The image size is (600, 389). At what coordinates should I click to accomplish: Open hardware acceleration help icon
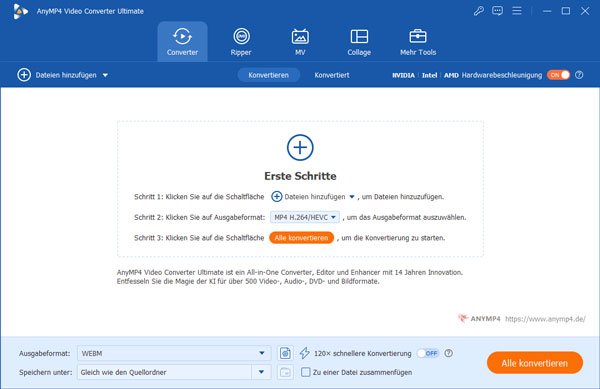click(579, 75)
